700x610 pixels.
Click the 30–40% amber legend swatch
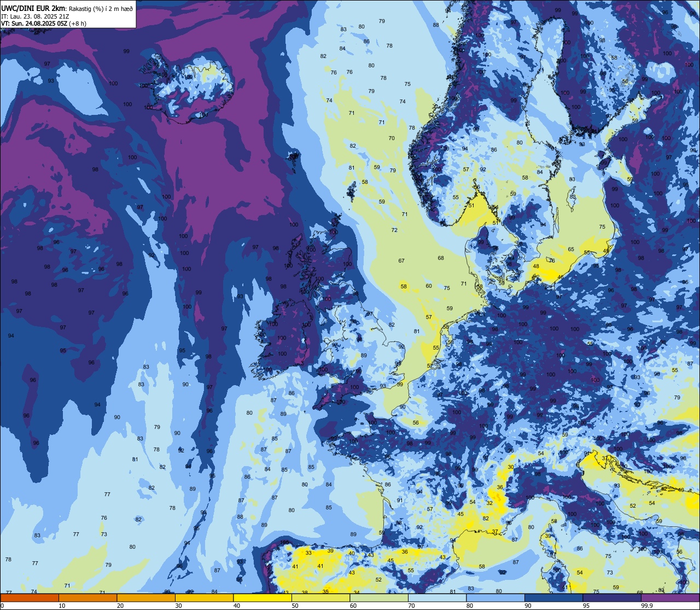204,597
